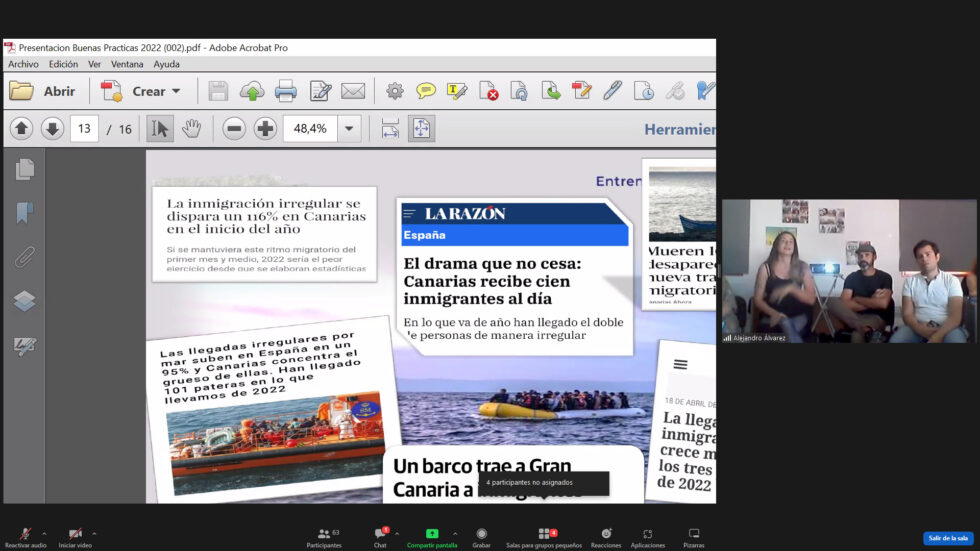Go to next page with down arrow
The height and width of the screenshot is (551, 980).
pyautogui.click(x=52, y=128)
